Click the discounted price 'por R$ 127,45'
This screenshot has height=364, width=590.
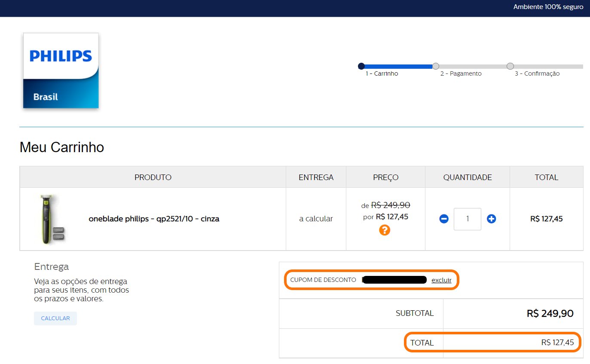[385, 217]
